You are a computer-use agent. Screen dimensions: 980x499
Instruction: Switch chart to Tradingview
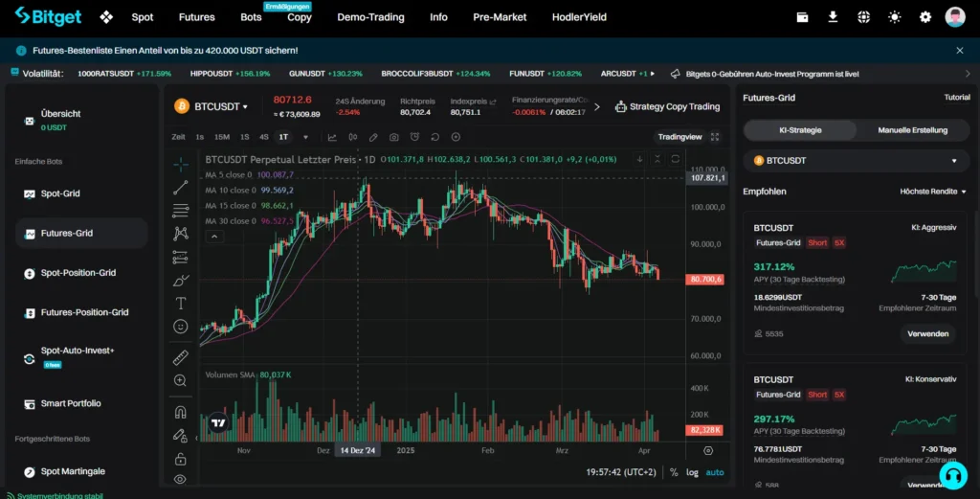[x=680, y=137]
